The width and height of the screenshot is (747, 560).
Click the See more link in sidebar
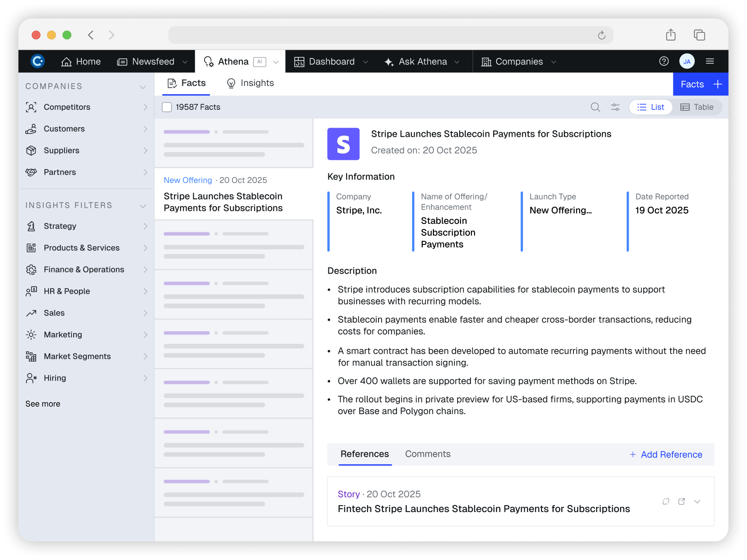pyautogui.click(x=42, y=404)
